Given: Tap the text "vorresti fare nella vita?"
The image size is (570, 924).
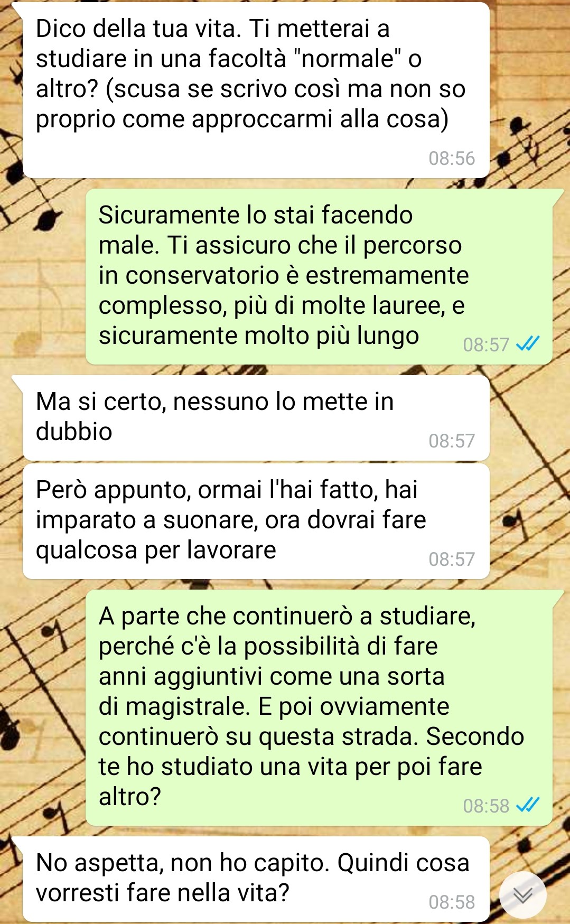Looking at the screenshot, I should pyautogui.click(x=163, y=893).
